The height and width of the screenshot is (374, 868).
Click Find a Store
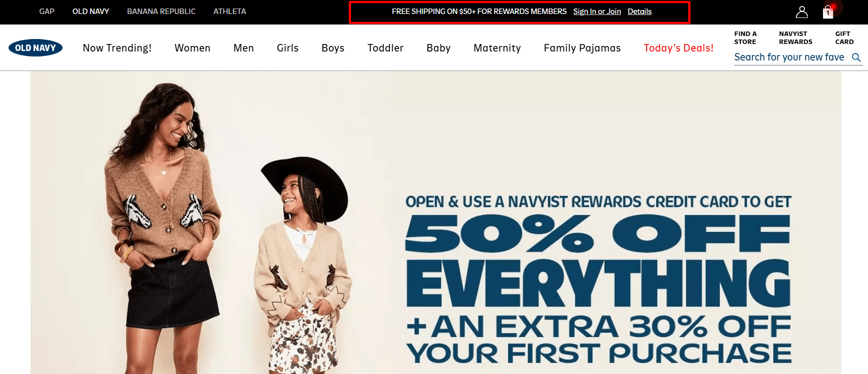(745, 38)
